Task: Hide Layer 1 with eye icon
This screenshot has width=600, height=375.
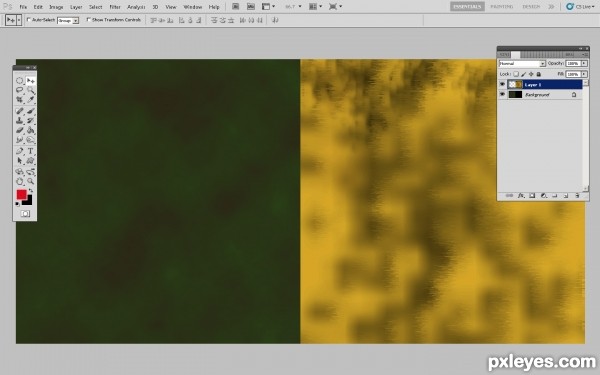Action: point(502,85)
